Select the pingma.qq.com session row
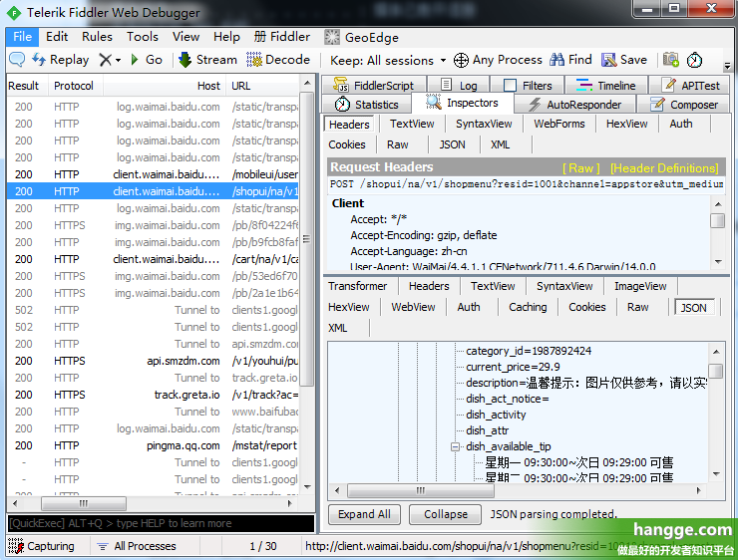This screenshot has height=560, width=738. point(155,445)
